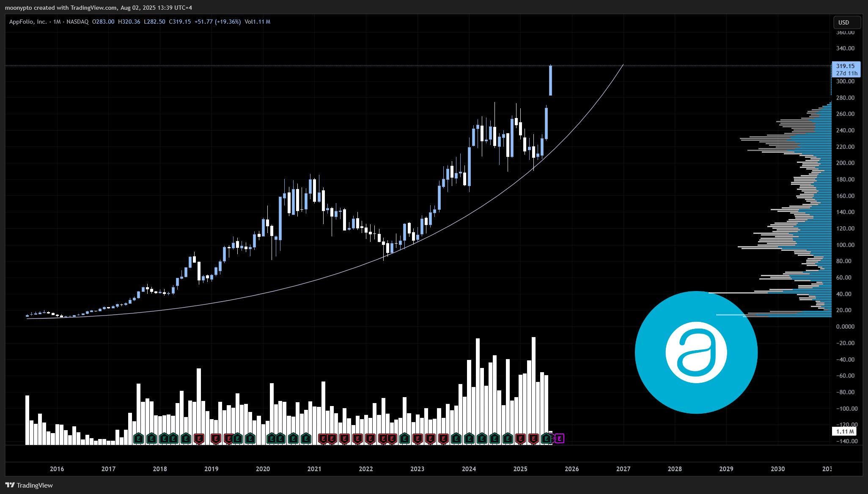This screenshot has height=494, width=868.
Task: Click the L282.50 low value
Action: pos(154,22)
